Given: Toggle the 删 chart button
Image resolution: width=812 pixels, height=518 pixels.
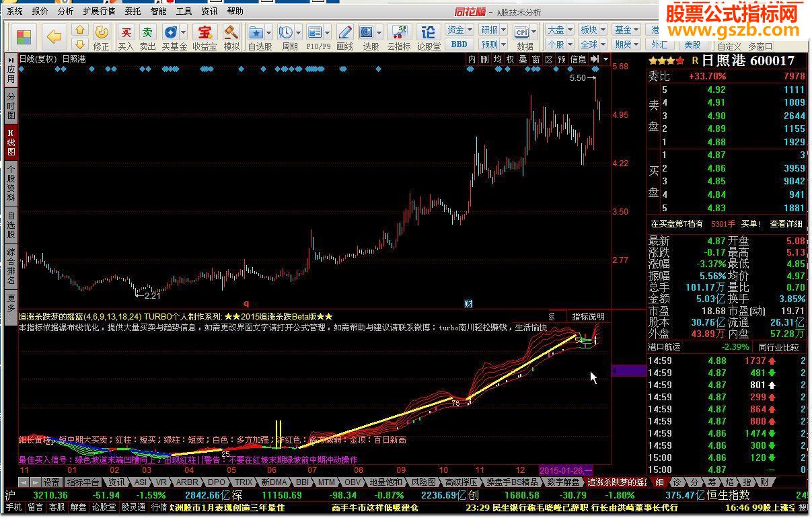Looking at the screenshot, I should tap(485, 59).
